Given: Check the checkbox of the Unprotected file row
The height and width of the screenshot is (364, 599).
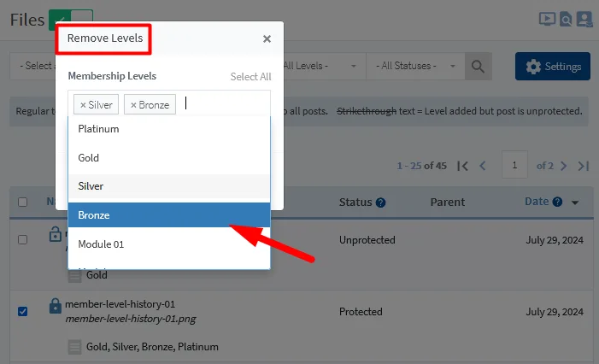Looking at the screenshot, I should coord(22,239).
